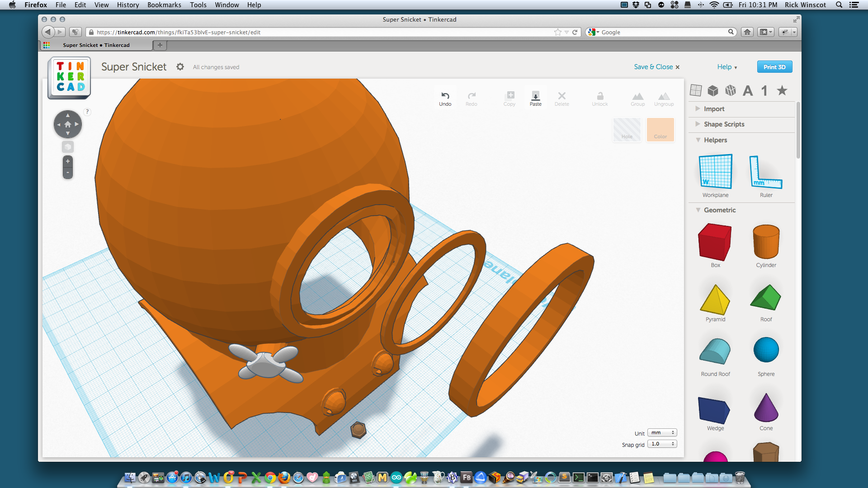
Task: Click the home view navigation control
Action: 68,124
